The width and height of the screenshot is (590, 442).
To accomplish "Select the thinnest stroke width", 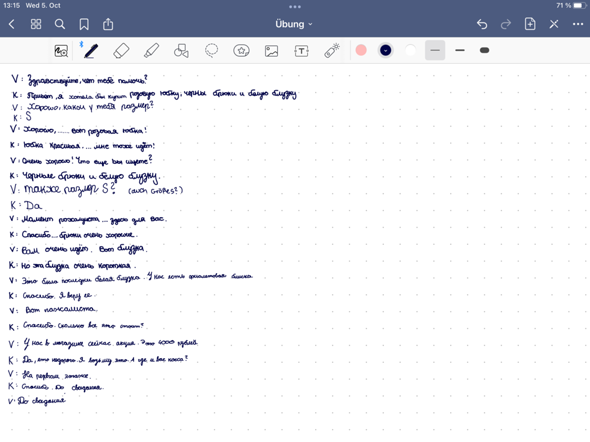I will pyautogui.click(x=435, y=50).
